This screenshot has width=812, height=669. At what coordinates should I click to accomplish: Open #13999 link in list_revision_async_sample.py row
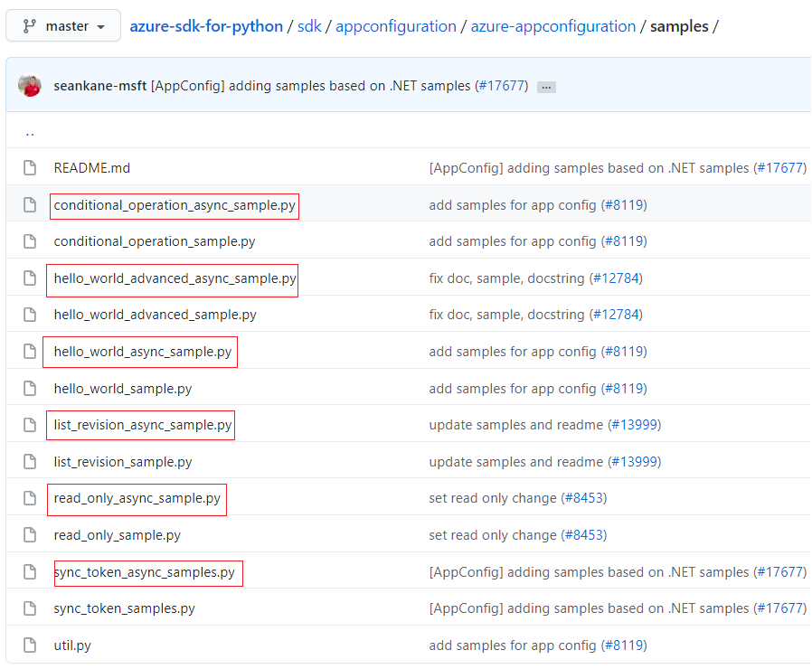pos(635,425)
